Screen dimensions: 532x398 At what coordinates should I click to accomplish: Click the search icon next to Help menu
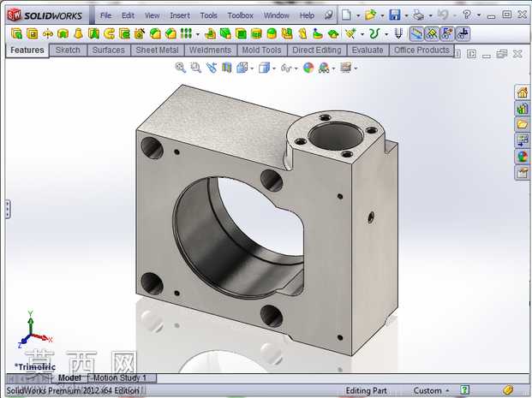328,15
